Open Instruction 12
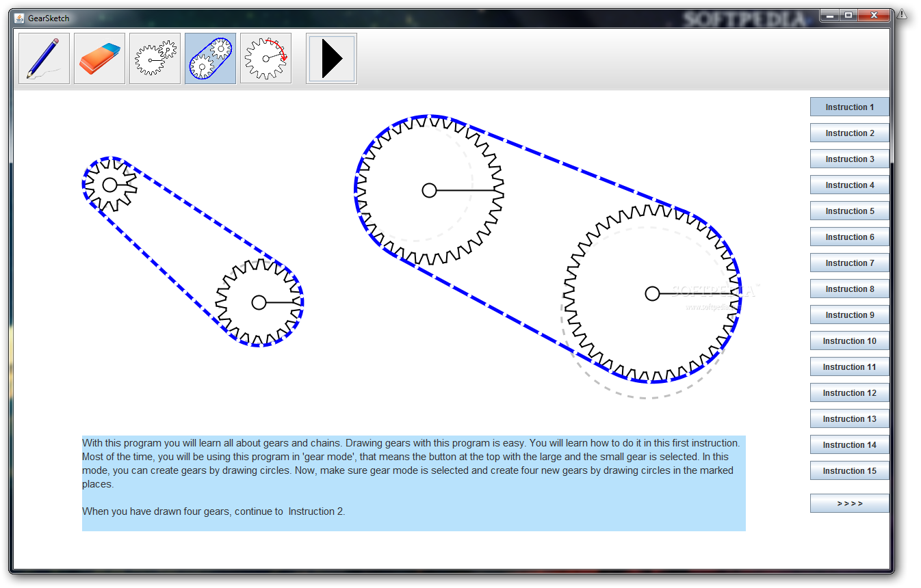Viewport: 921px width, 588px height. point(849,393)
